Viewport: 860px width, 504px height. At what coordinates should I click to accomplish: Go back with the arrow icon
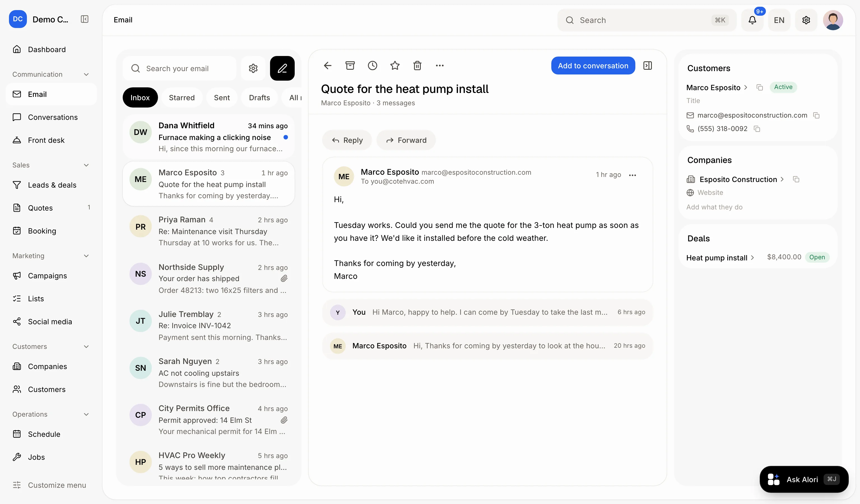pos(328,66)
